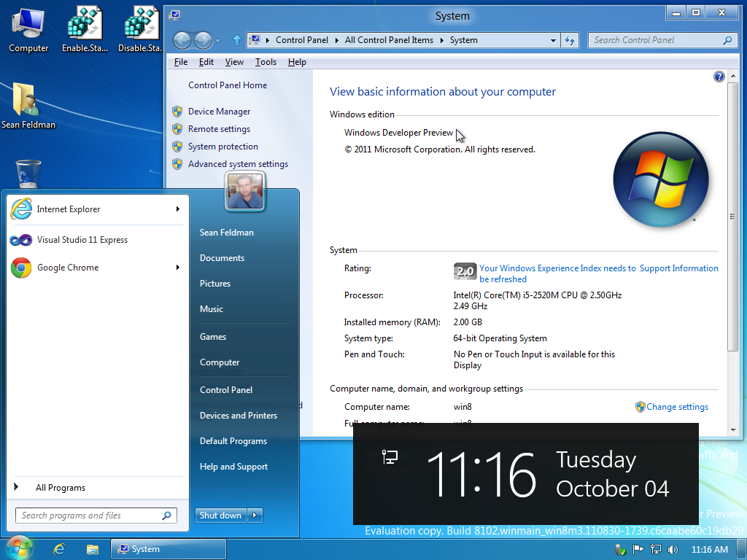This screenshot has width=747, height=560.
Task: Go to Control Panel Home
Action: [228, 85]
